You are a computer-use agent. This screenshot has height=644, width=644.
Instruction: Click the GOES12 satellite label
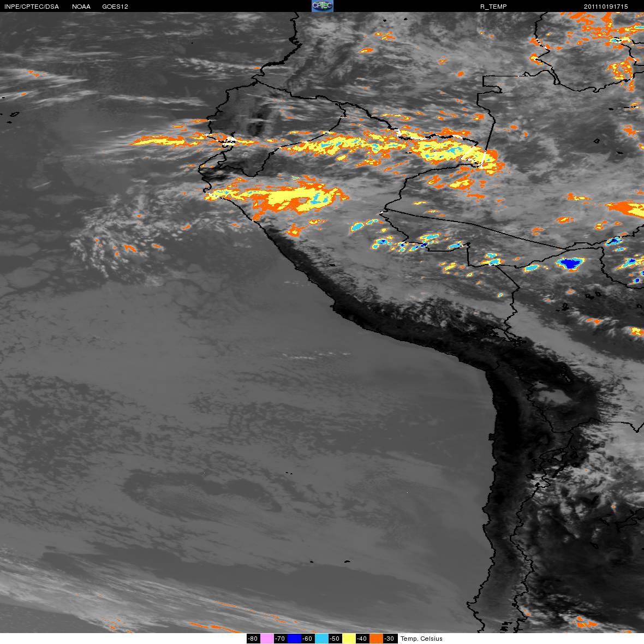[x=115, y=7]
